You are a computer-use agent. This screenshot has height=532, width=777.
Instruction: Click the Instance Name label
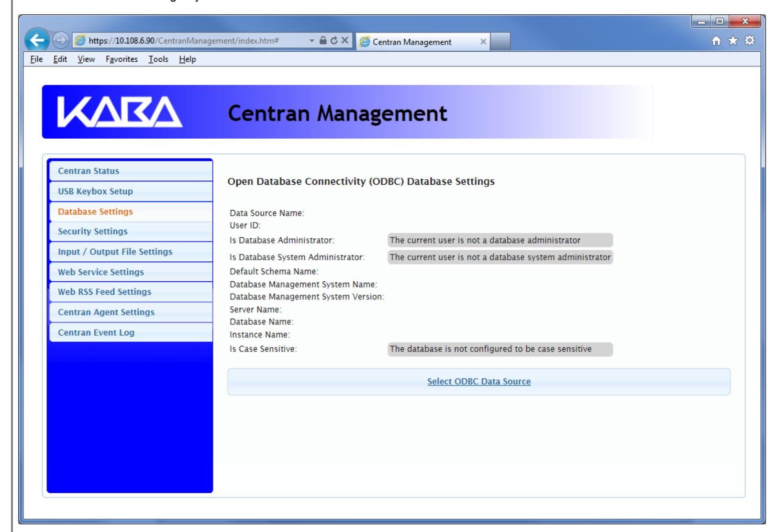(260, 335)
